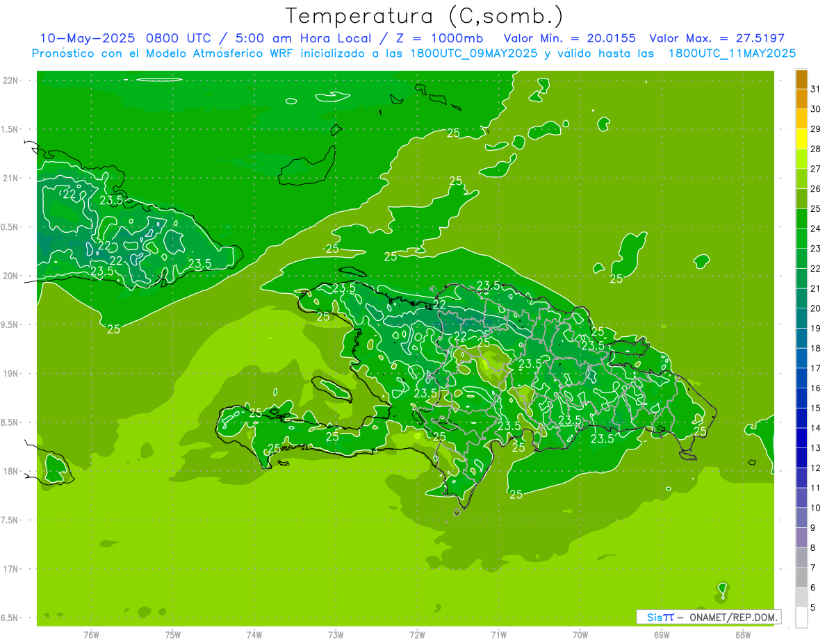834x644 pixels.
Task: Click the color bar value '30'
Action: pyautogui.click(x=816, y=109)
